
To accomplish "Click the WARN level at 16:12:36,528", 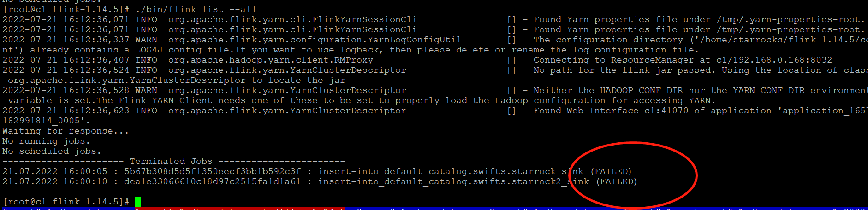I will pyautogui.click(x=146, y=90).
